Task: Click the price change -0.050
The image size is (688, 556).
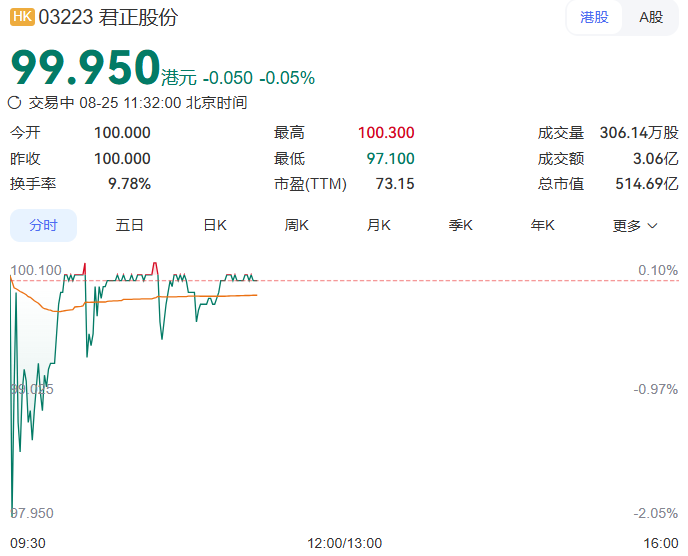Action: tap(228, 78)
